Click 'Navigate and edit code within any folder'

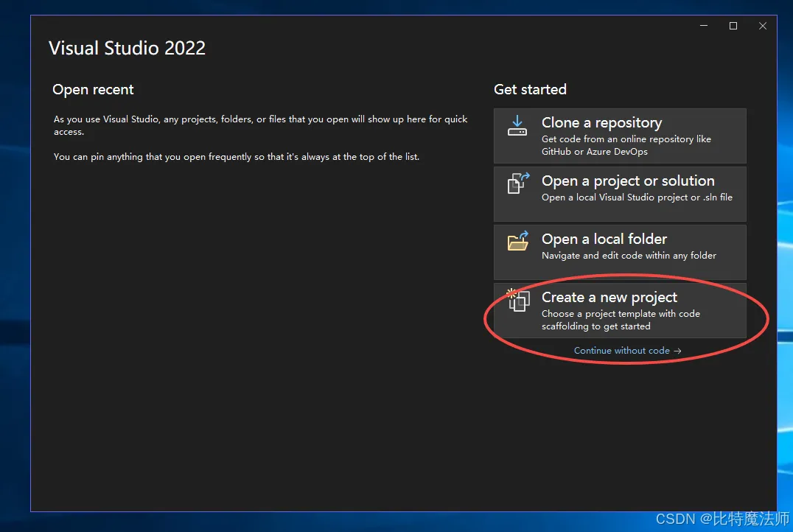[629, 256]
